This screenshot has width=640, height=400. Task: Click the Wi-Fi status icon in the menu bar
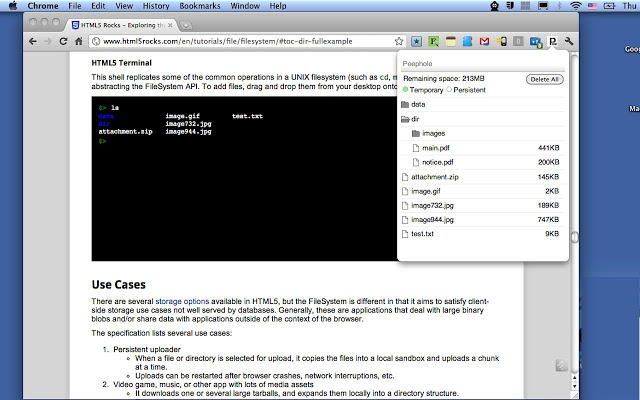pyautogui.click(x=576, y=6)
